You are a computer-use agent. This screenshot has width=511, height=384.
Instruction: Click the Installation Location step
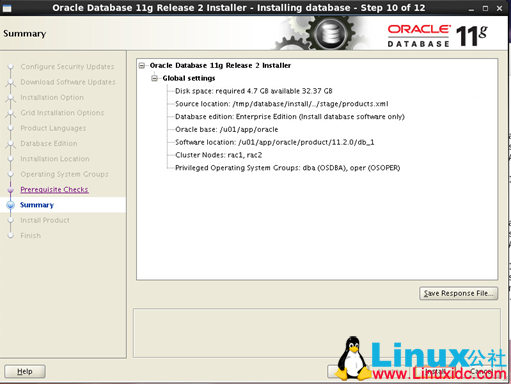pos(55,159)
